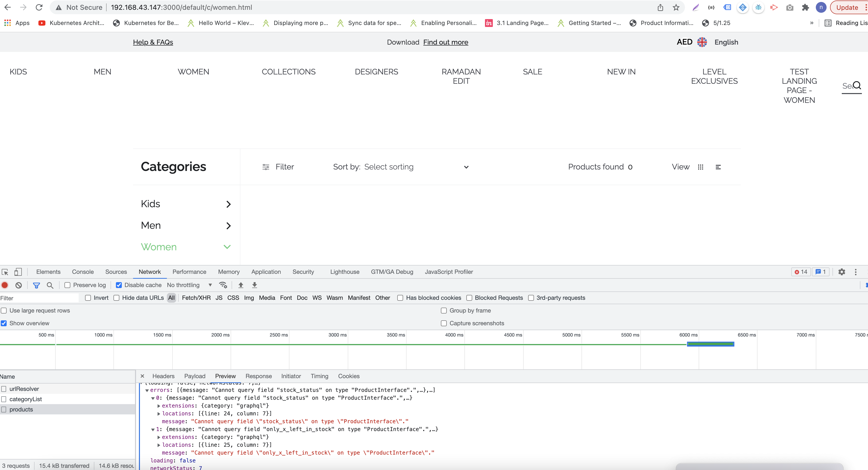Collapse the Women category chevron
868x470 pixels.
point(227,247)
